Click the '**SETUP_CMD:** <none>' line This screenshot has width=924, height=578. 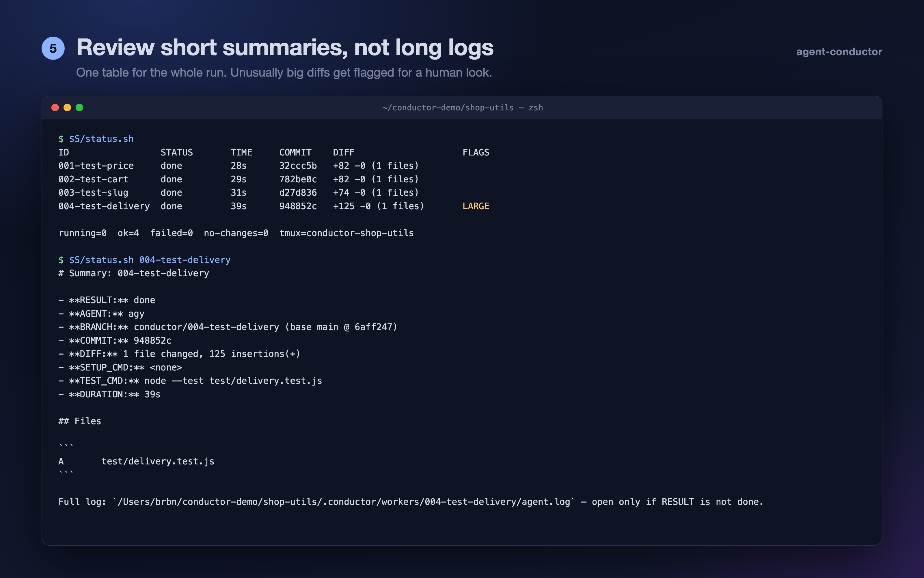point(120,367)
